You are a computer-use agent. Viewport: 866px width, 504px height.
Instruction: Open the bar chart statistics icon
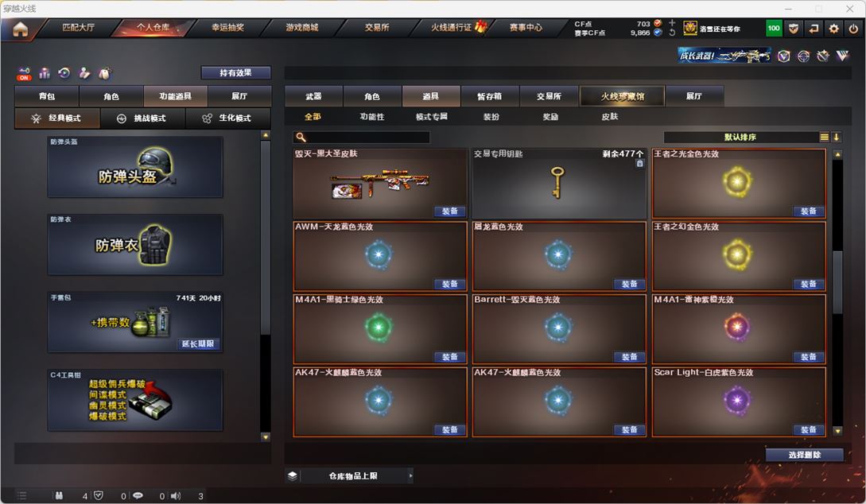point(45,73)
